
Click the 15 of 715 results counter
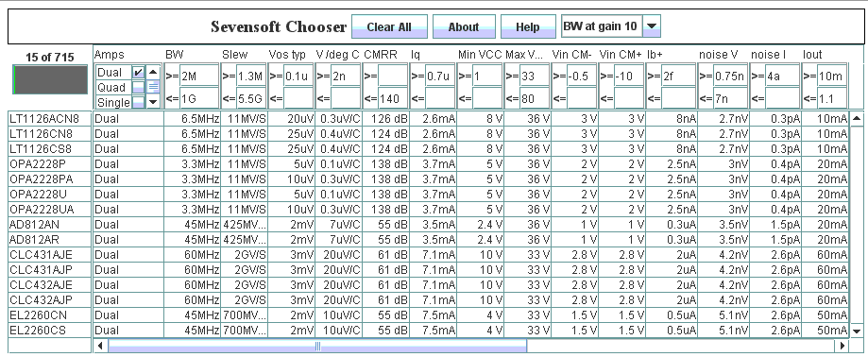pos(50,57)
